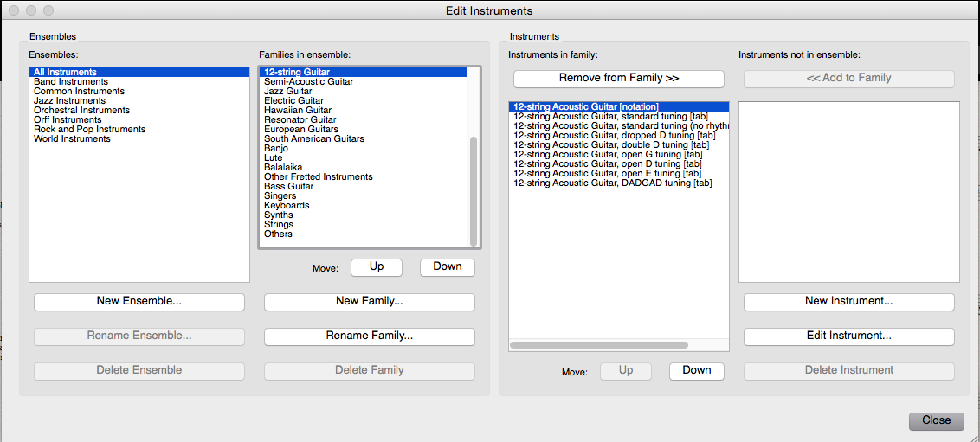The image size is (980, 442).
Task: Move selected family Down in ensemble
Action: tap(448, 267)
